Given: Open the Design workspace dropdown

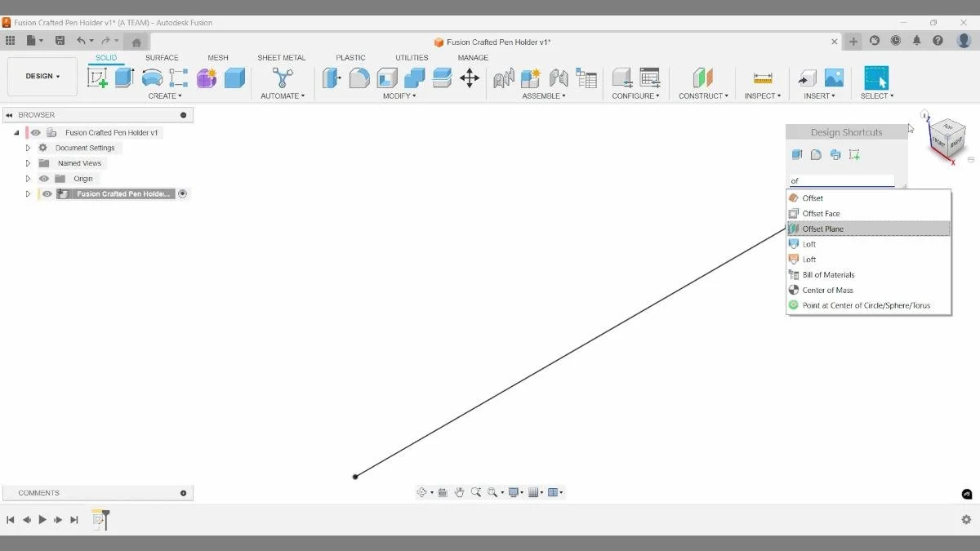Looking at the screenshot, I should coord(42,76).
